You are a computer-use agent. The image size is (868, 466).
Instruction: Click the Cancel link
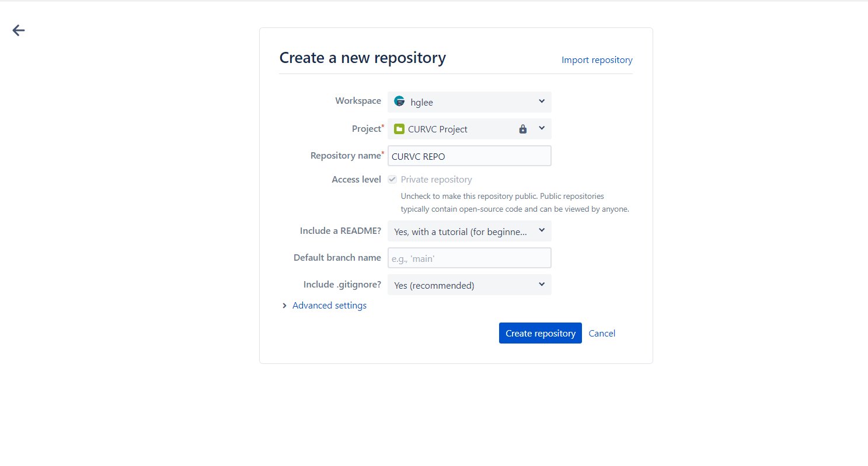(602, 334)
